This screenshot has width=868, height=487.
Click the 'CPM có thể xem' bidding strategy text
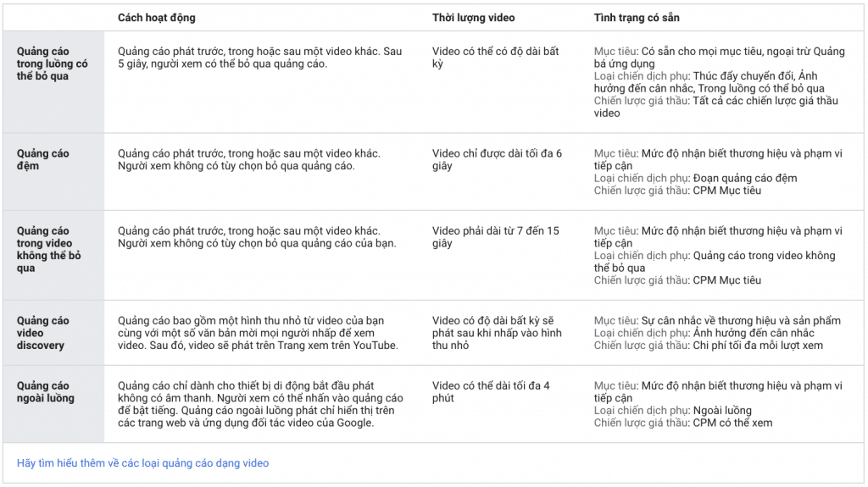pos(732,423)
